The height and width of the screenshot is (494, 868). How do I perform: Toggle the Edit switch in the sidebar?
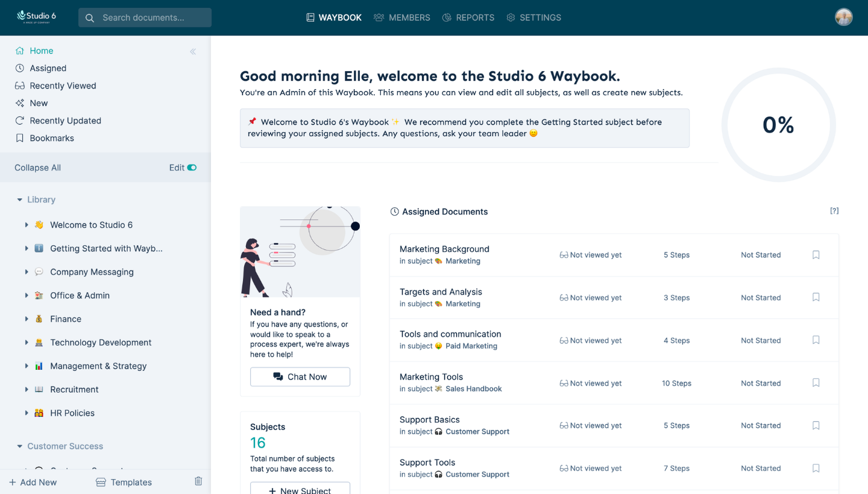click(192, 167)
